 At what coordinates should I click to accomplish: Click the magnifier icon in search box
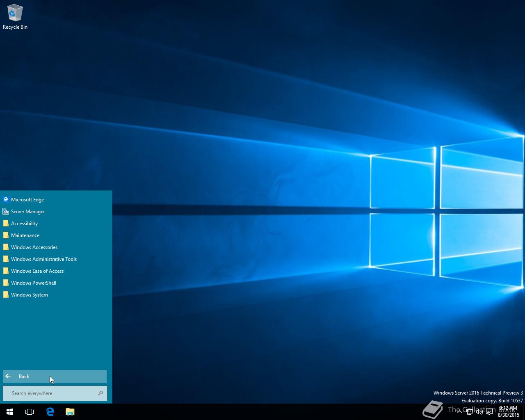[100, 393]
